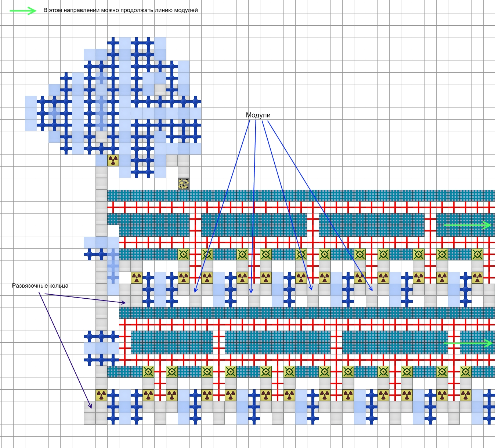This screenshot has height=448, width=495.
Task: Click the "Развязочные кольца" label
Action: [40, 286]
